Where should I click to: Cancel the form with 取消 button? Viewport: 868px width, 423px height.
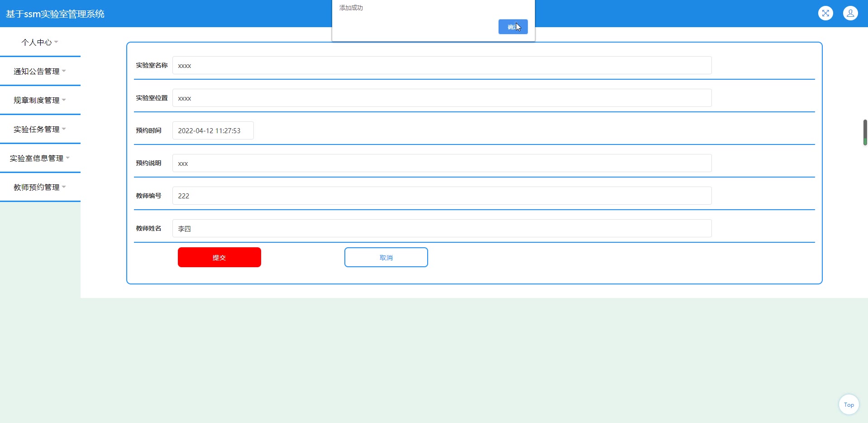[386, 257]
